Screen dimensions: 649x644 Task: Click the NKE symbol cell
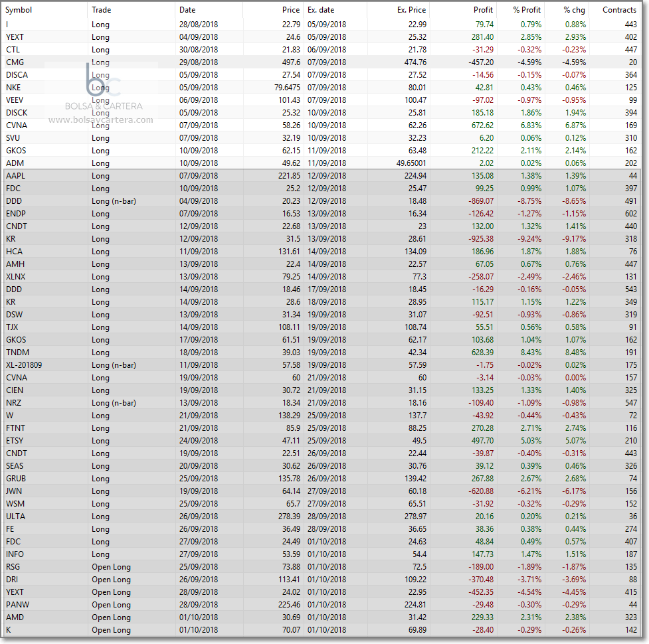point(13,87)
